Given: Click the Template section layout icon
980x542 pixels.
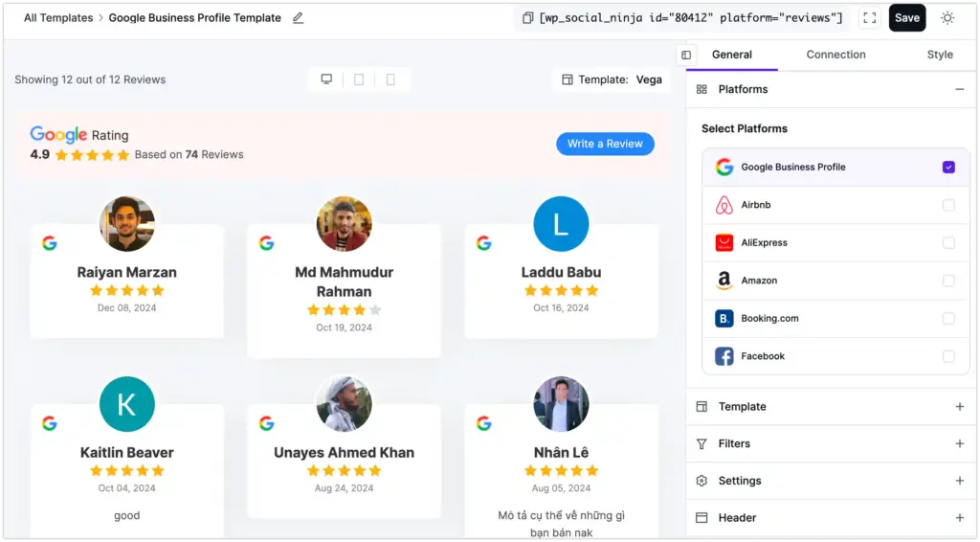Looking at the screenshot, I should tap(702, 406).
